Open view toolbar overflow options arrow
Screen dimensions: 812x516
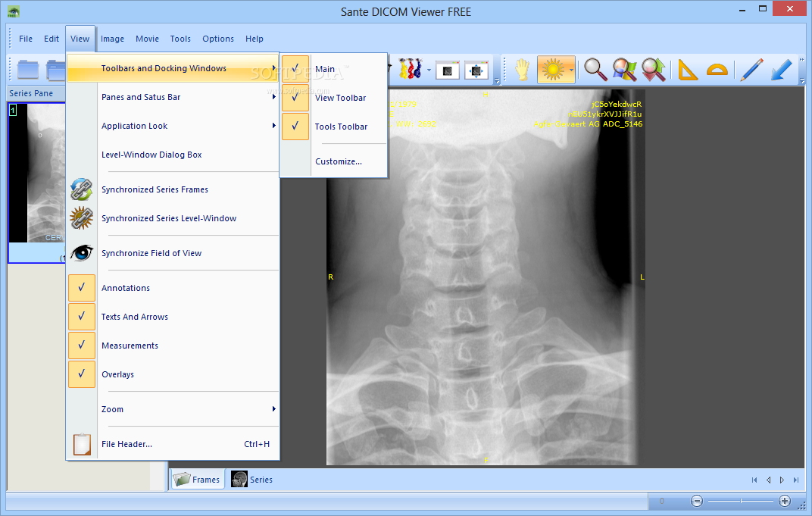[497, 81]
